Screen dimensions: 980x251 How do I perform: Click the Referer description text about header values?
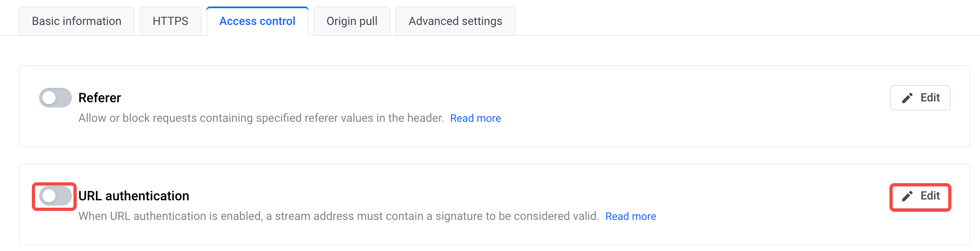[261, 118]
